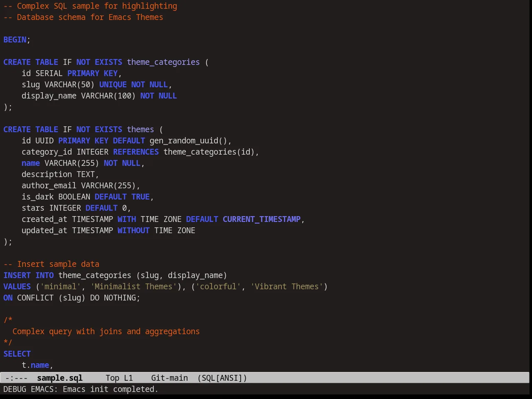This screenshot has height=399, width=532.
Task: Click the sample.sql buffer name in mode line
Action: (x=60, y=378)
